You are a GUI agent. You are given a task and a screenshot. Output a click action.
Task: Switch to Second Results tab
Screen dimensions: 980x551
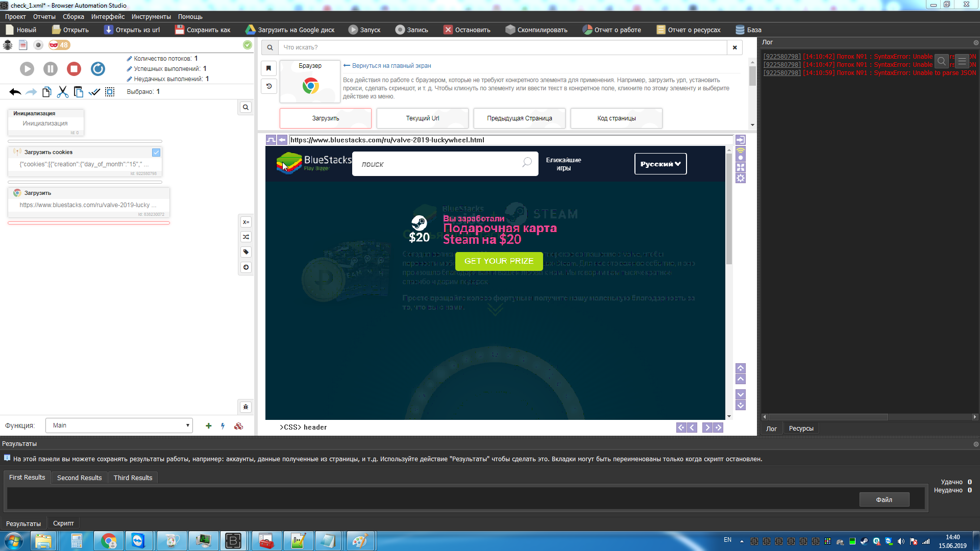tap(79, 478)
